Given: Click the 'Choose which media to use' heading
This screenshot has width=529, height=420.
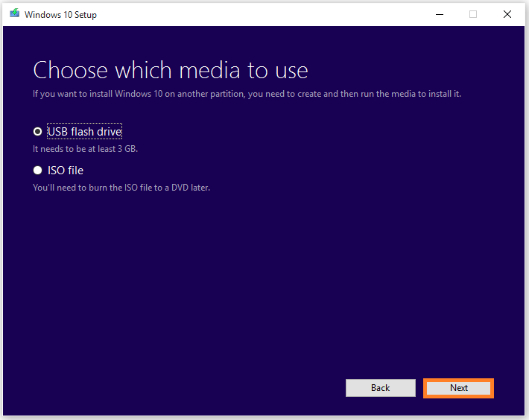Looking at the screenshot, I should (171, 71).
